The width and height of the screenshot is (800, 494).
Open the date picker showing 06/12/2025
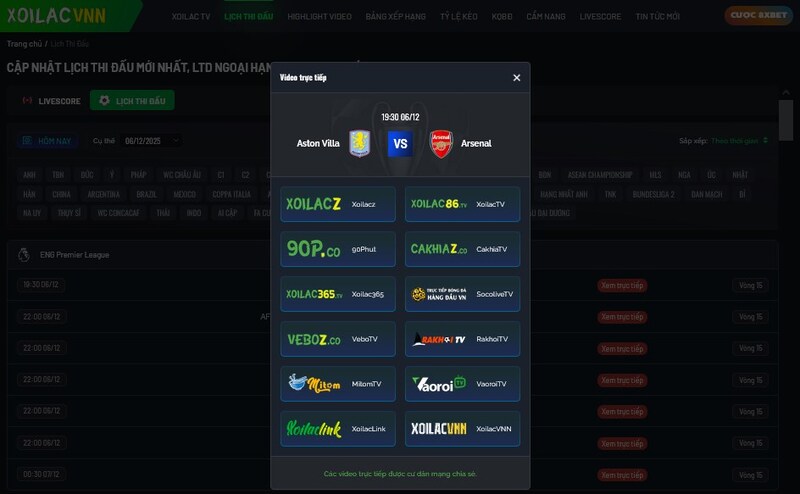click(x=150, y=141)
